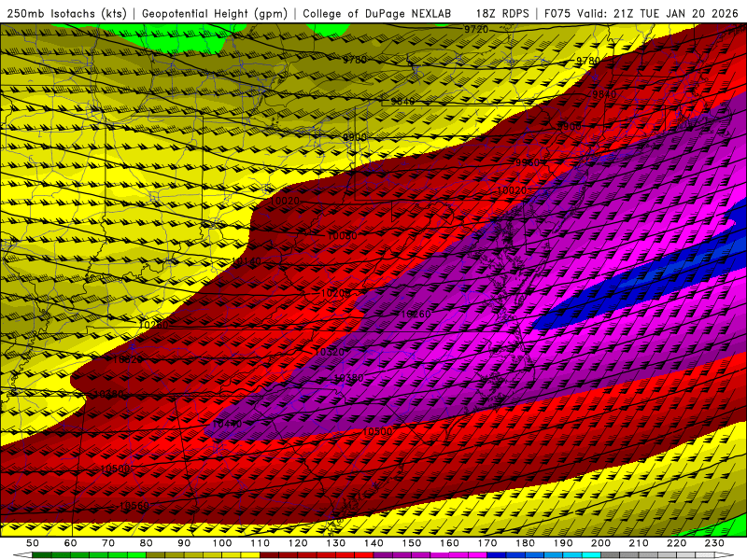Click 'Geopotential Height (gpm)' header label
747x560 pixels.
click(x=215, y=13)
